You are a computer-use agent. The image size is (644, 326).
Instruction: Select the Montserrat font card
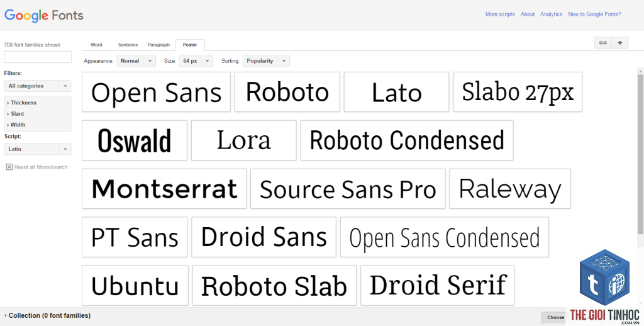164,189
